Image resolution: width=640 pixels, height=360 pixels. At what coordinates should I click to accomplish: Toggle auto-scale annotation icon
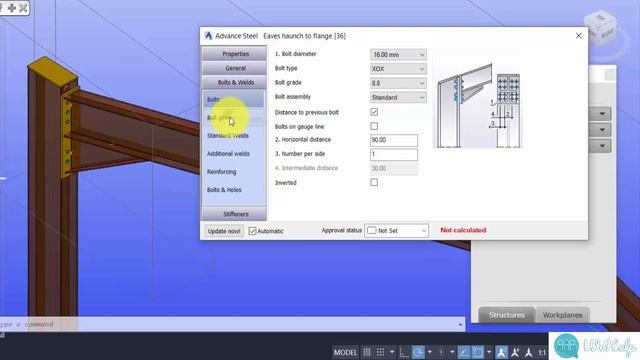(x=515, y=352)
